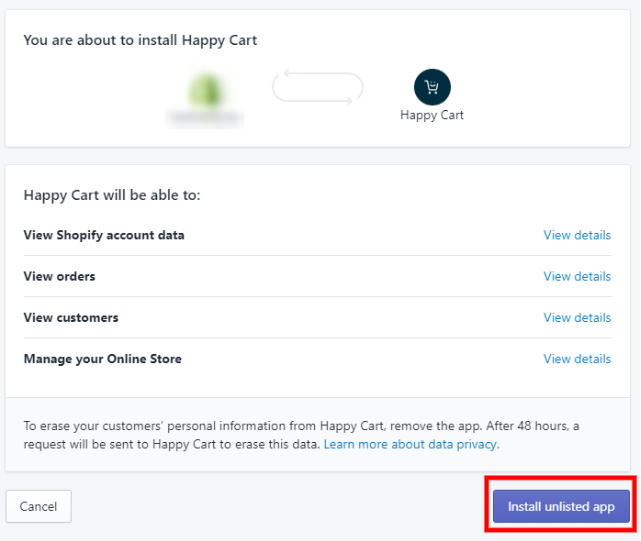641x541 pixels.
Task: View details for Shopify account data
Action: tap(577, 235)
